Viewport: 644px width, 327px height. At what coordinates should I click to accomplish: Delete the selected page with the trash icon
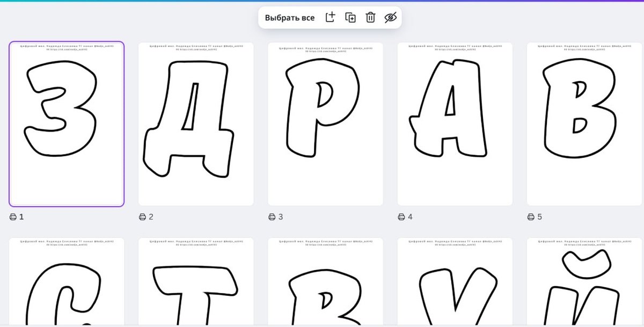pos(370,17)
